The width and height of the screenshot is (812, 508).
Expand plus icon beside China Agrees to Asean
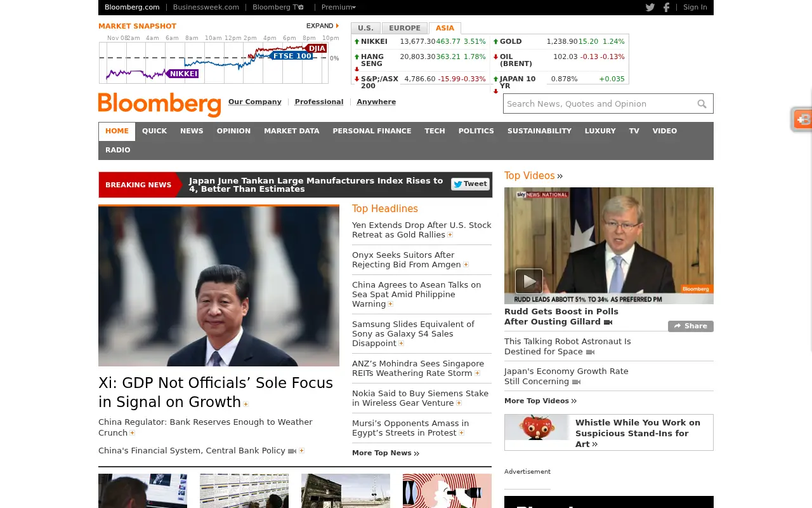tap(391, 304)
